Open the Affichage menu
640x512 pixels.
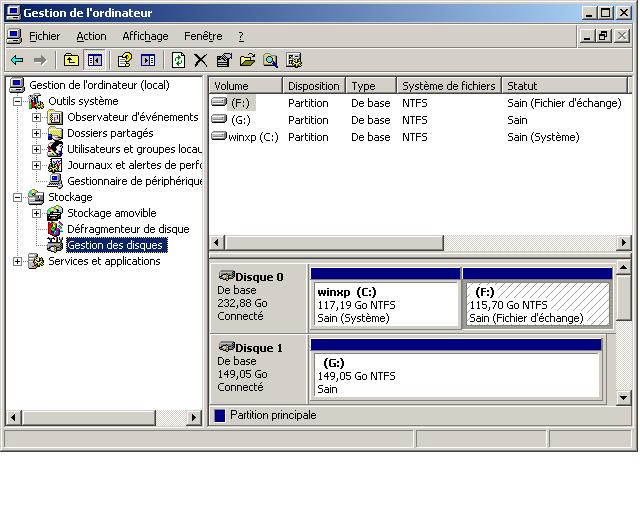(x=145, y=36)
